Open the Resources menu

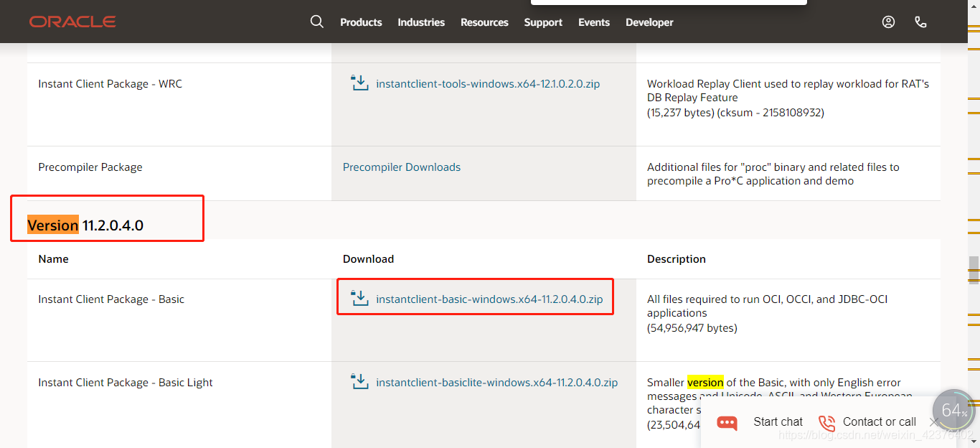pos(484,22)
